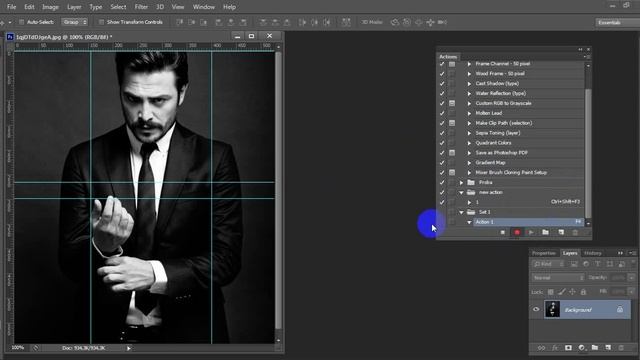The height and width of the screenshot is (360, 640).
Task: Create a new layer in Layers panel
Action: point(608,348)
